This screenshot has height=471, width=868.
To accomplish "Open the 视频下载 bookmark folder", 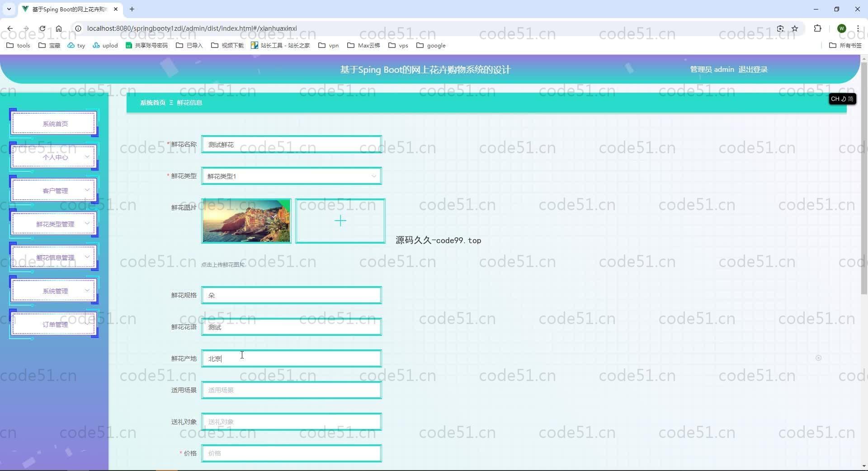I will [227, 45].
